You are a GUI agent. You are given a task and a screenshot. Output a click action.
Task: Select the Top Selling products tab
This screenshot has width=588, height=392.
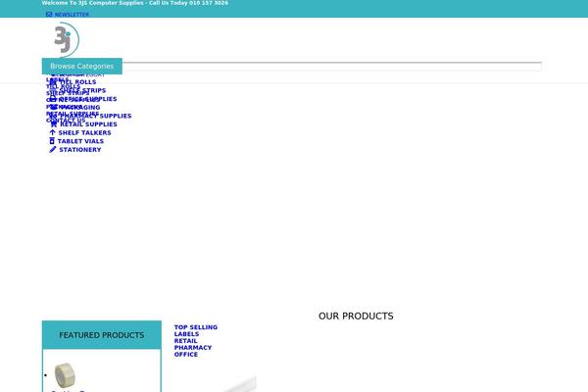pos(196,327)
